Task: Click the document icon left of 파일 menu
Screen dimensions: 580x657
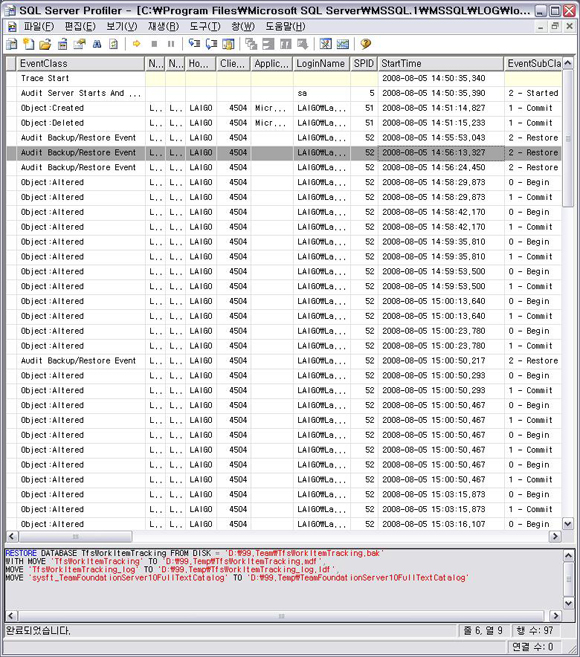Action: pyautogui.click(x=12, y=27)
